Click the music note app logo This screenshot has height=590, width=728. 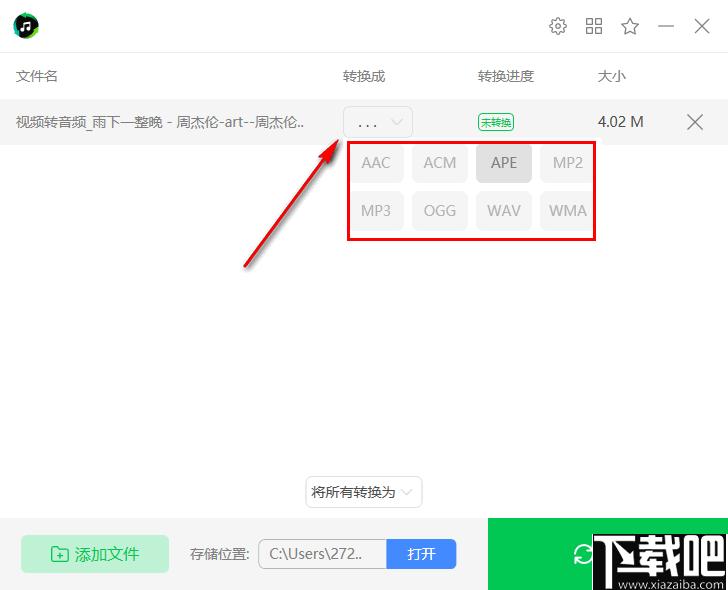tap(26, 26)
